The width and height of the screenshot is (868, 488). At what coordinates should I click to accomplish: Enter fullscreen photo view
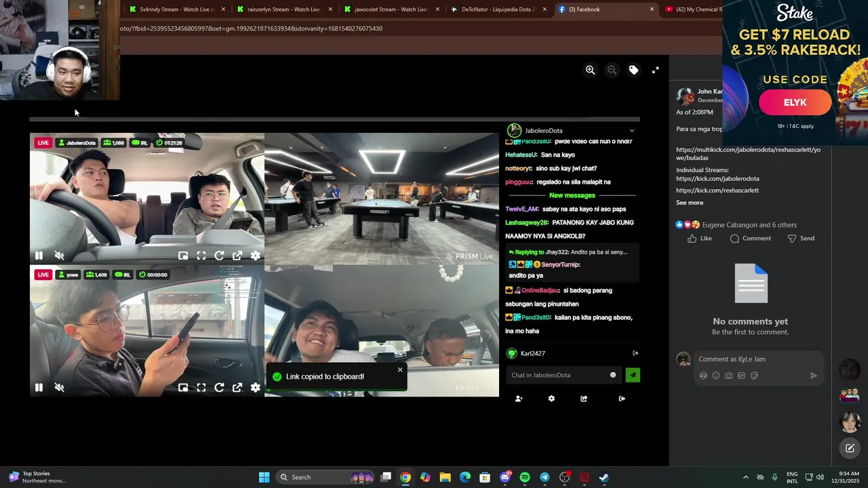(x=655, y=70)
